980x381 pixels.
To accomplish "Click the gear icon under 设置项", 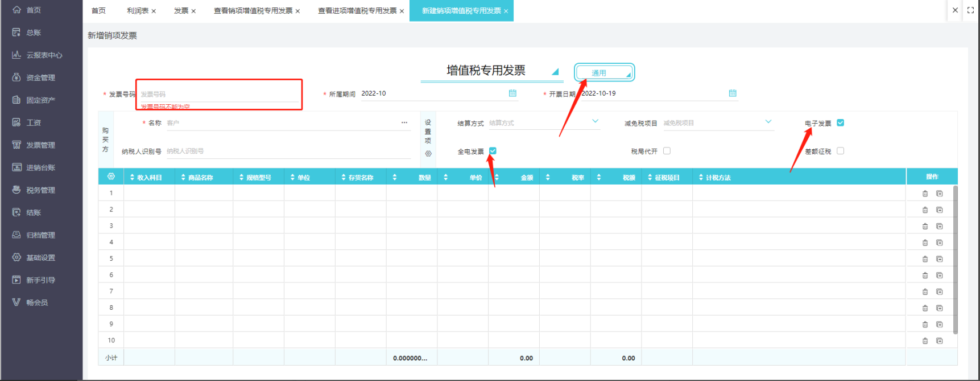I will pos(428,154).
